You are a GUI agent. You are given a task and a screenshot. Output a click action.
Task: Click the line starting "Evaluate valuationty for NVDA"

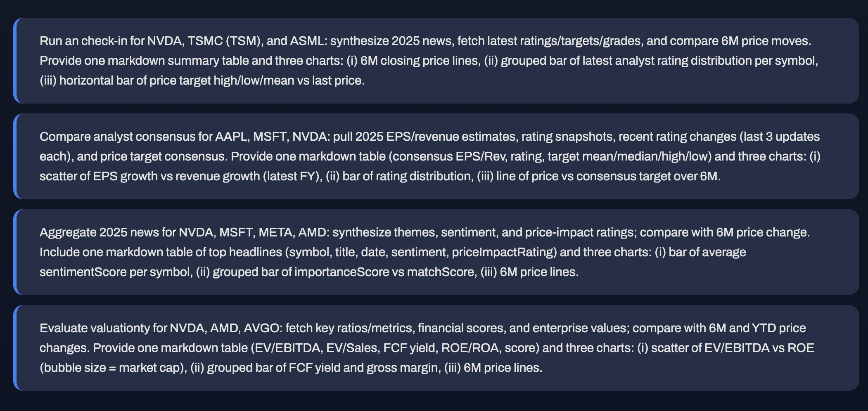pos(423,328)
